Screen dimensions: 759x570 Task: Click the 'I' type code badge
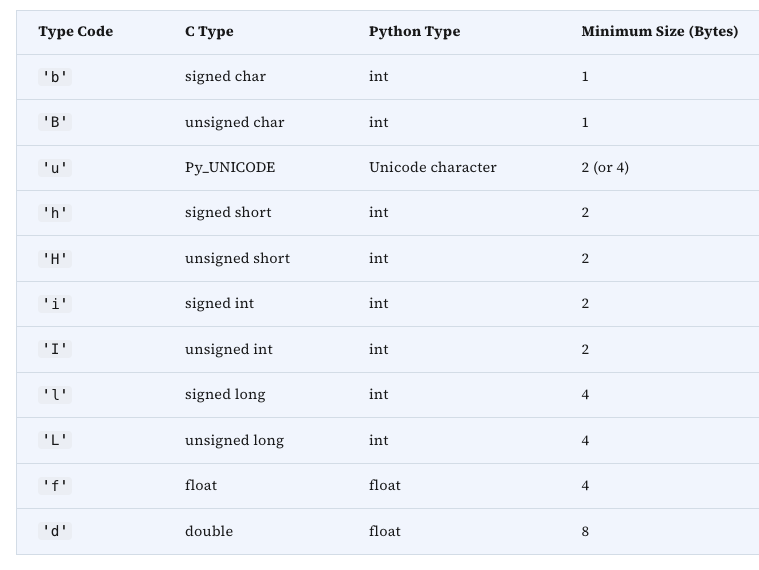pyautogui.click(x=55, y=349)
